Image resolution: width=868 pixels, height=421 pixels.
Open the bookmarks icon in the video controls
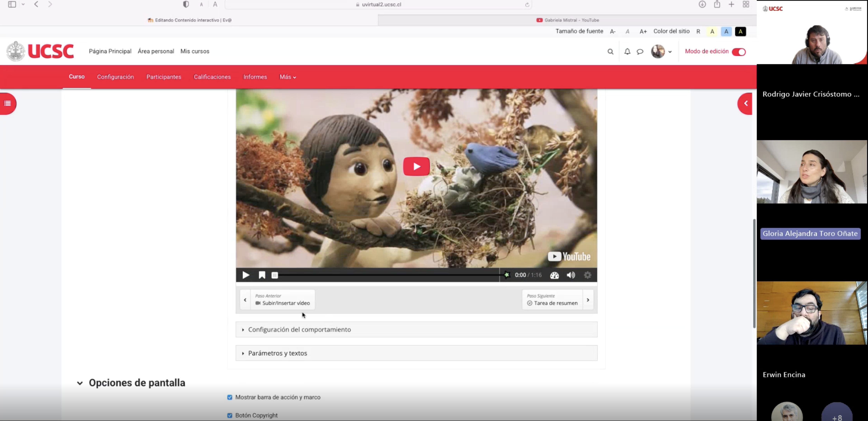pyautogui.click(x=262, y=275)
